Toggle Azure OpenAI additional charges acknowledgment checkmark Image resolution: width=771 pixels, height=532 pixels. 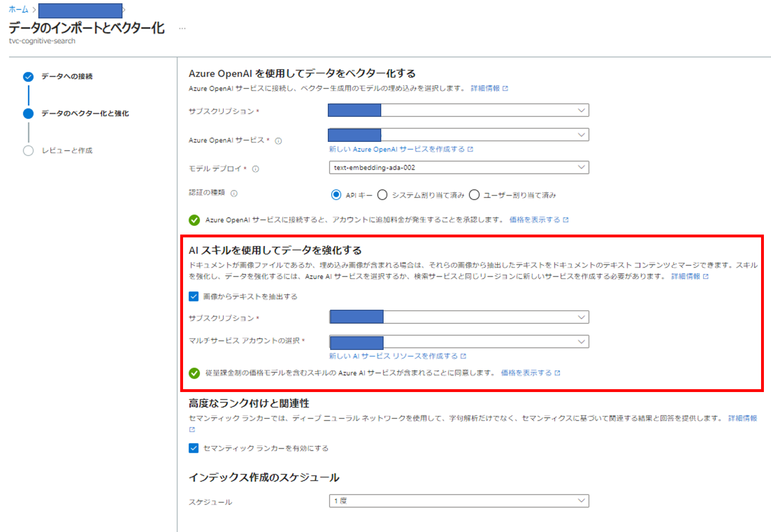click(x=194, y=220)
